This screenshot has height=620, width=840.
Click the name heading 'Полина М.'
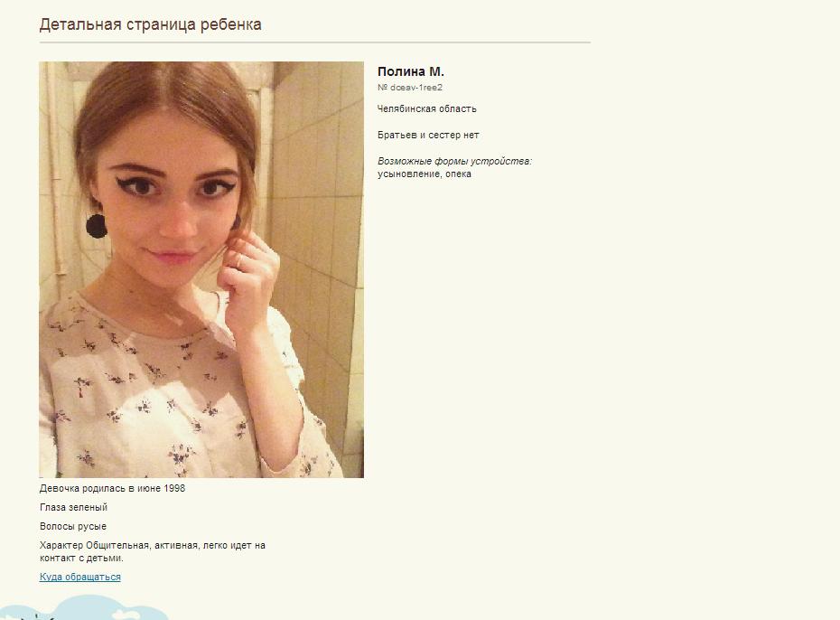click(410, 71)
